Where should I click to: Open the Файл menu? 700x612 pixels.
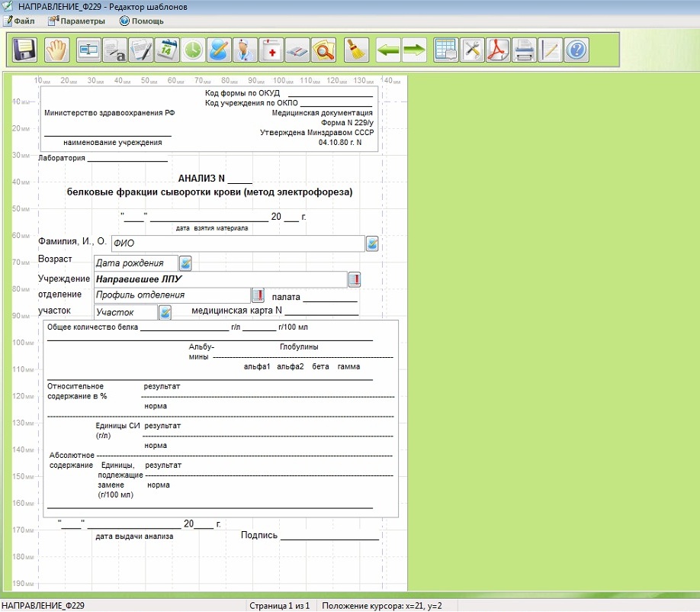tap(19, 21)
